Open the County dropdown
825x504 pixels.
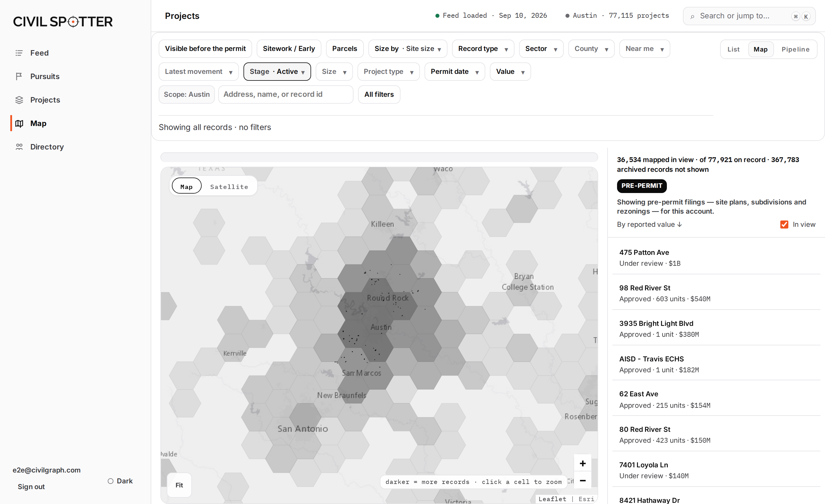coord(591,49)
